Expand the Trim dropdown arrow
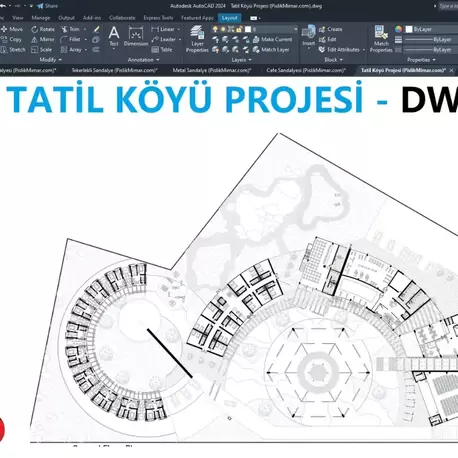 tap(85, 29)
